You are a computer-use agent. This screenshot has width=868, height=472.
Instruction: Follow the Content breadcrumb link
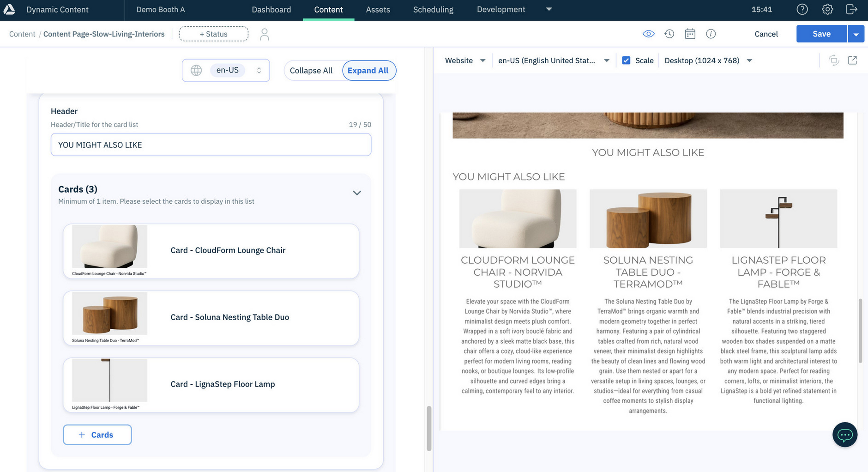coord(22,34)
